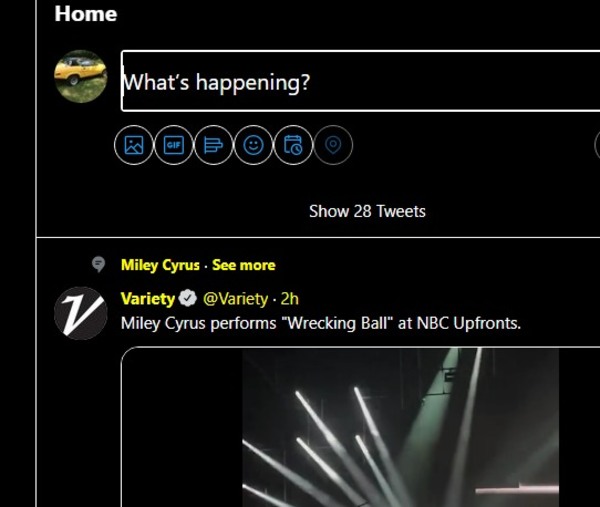Click the Home heading
Screen dimensions: 600x507
coord(85,14)
